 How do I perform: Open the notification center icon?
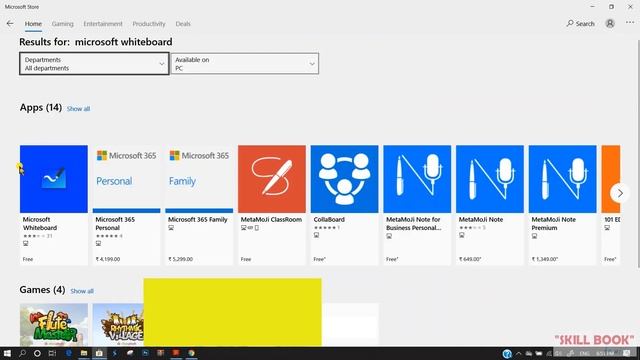tap(627, 353)
